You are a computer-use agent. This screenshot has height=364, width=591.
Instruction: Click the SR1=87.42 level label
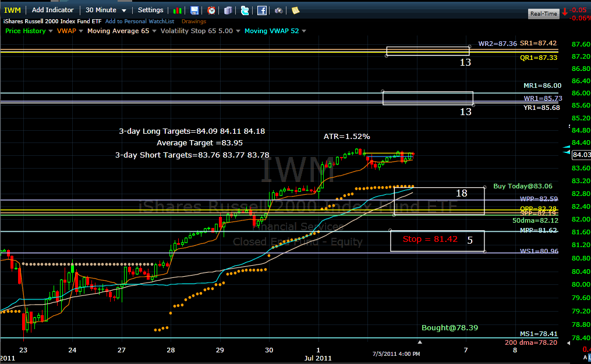click(x=538, y=43)
